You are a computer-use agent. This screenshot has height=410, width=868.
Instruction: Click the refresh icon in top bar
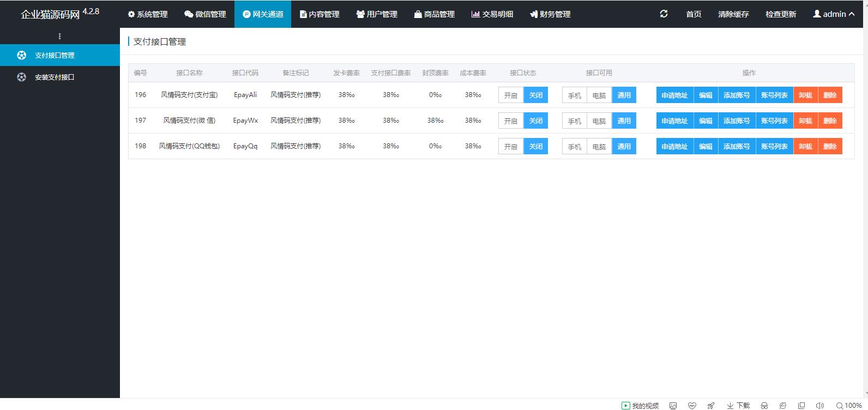point(664,14)
